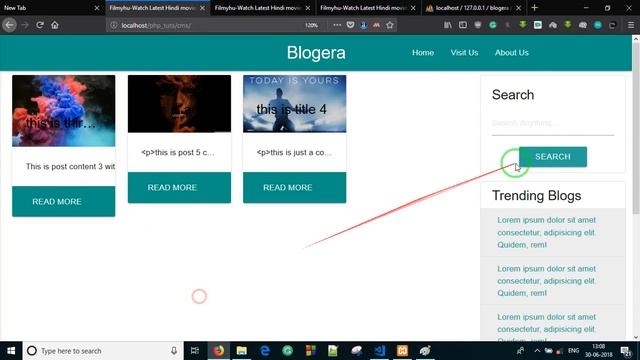Image resolution: width=640 pixels, height=360 pixels.
Task: Close the localhost phpMyAdmin tab
Action: tap(518, 8)
